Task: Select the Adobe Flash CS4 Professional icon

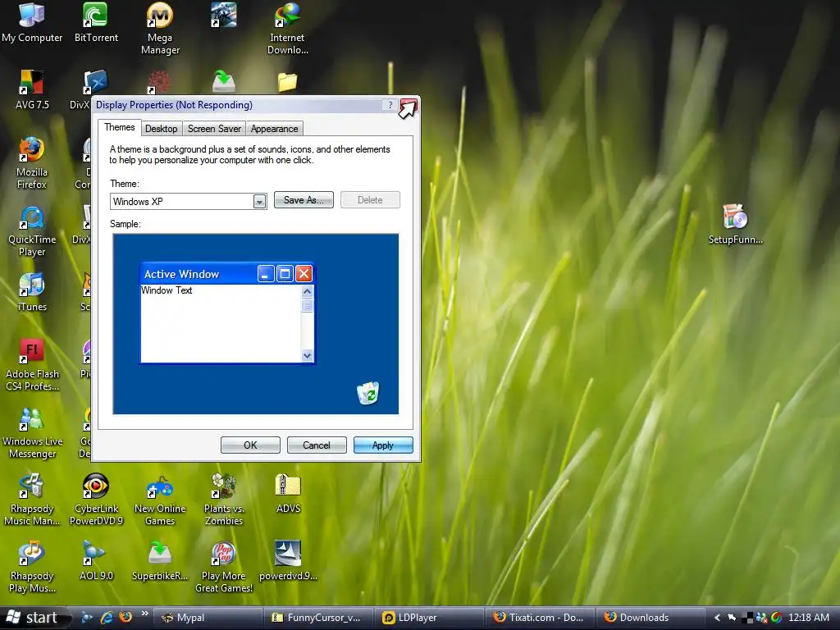Action: coord(32,365)
